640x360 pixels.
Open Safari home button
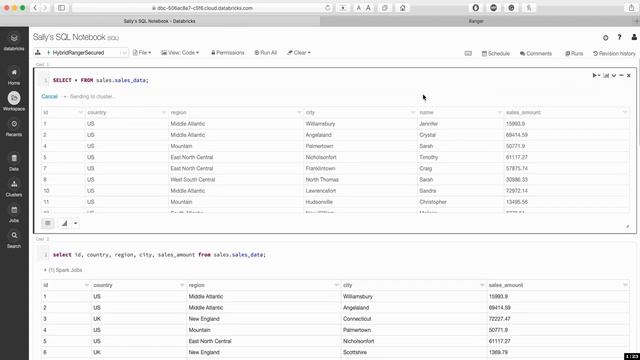click(402, 8)
